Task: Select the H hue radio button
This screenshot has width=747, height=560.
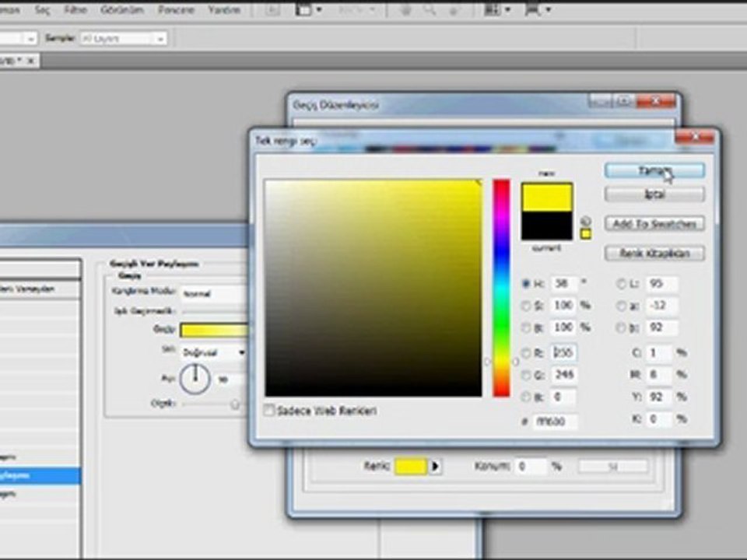Action: pyautogui.click(x=525, y=283)
